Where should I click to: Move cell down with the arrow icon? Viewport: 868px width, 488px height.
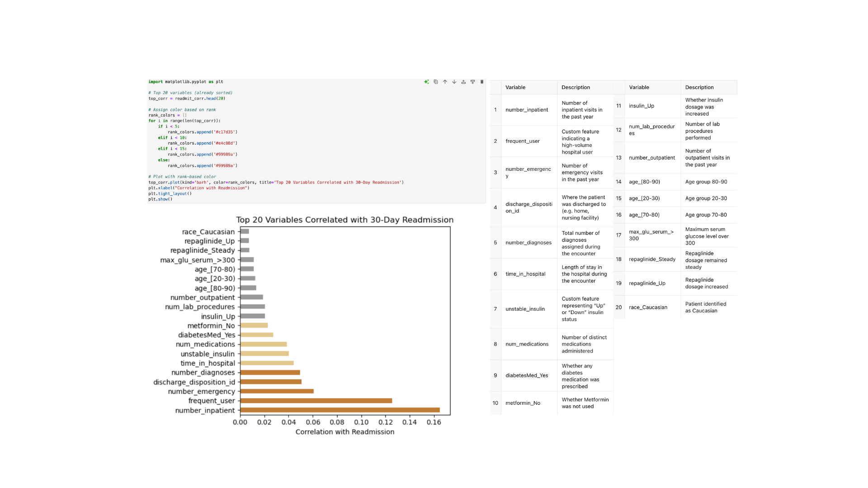(x=454, y=82)
